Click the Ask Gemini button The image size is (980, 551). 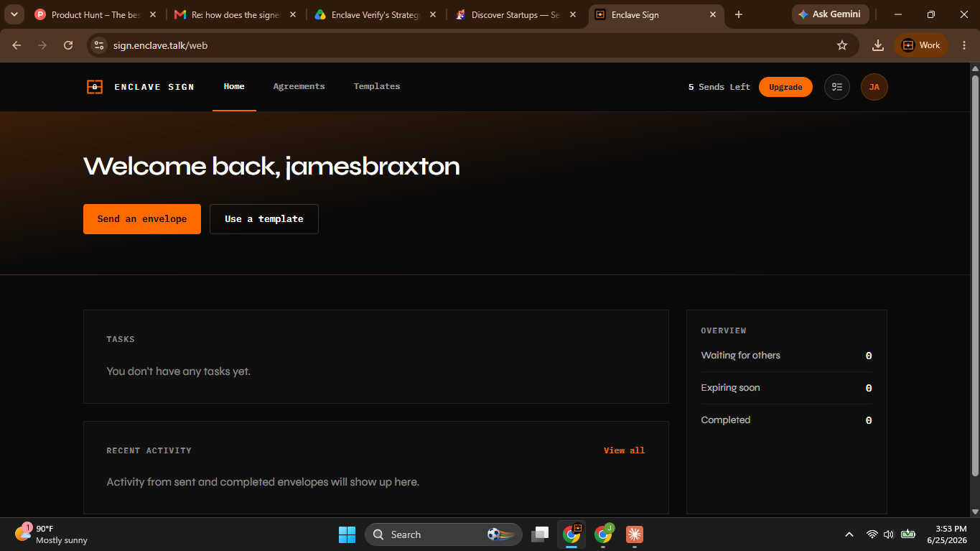point(831,14)
